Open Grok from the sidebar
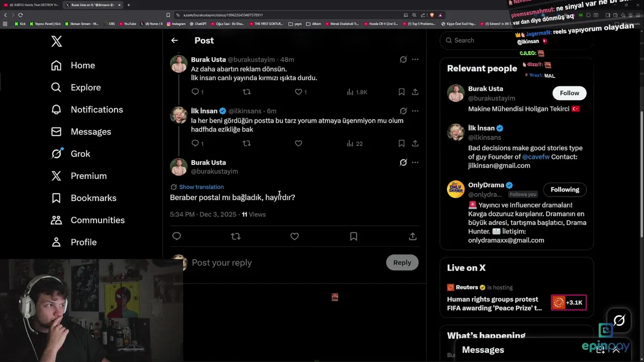Viewport: 644px width, 362px height. pos(70,154)
